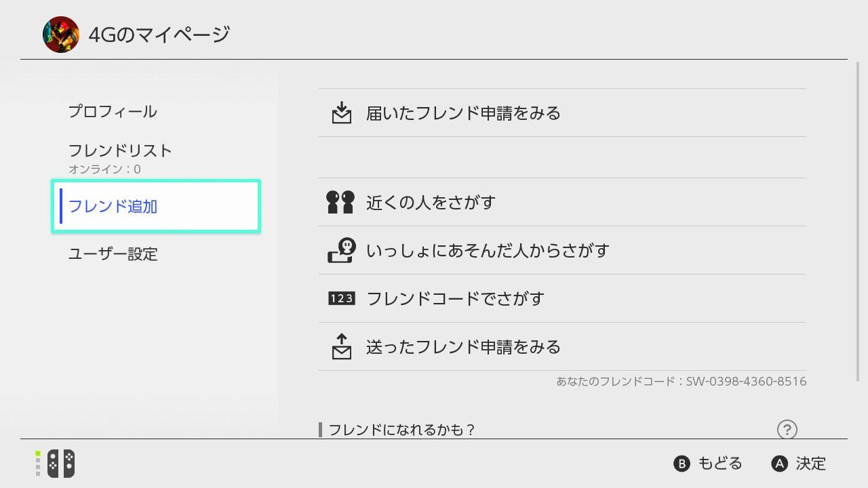Click the two-people nearby search icon
868x488 pixels.
click(340, 202)
